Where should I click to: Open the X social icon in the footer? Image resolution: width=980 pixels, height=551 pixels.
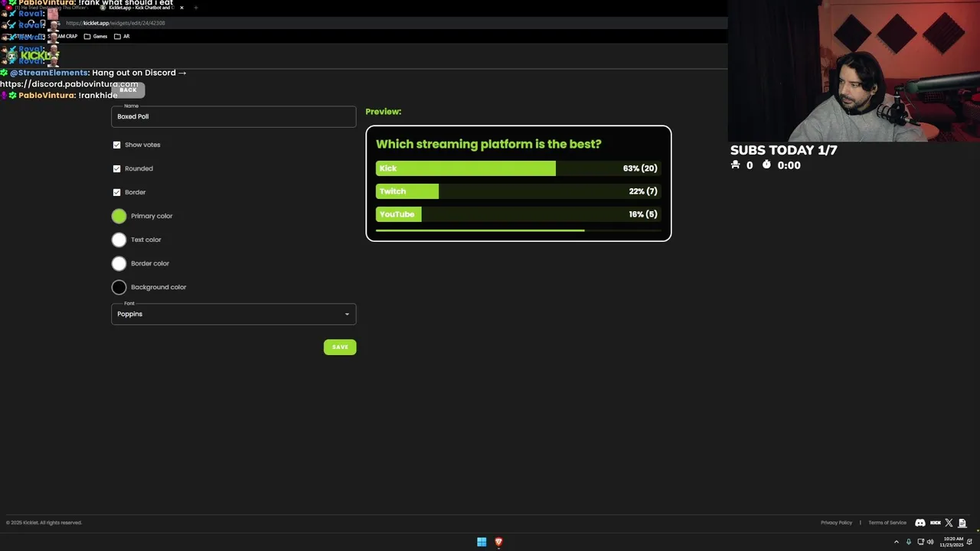949,523
